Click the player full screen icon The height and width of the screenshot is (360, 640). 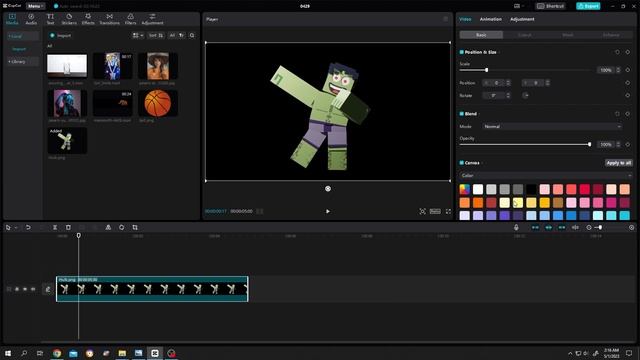448,211
